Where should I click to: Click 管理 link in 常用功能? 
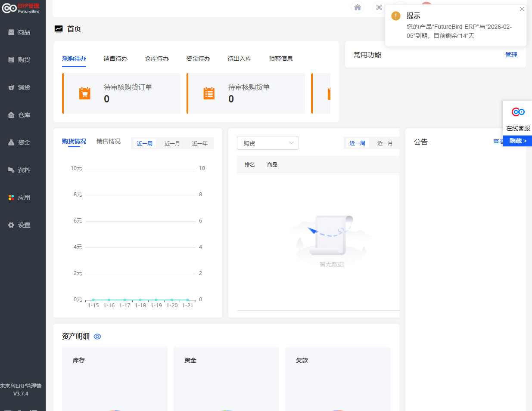(511, 55)
